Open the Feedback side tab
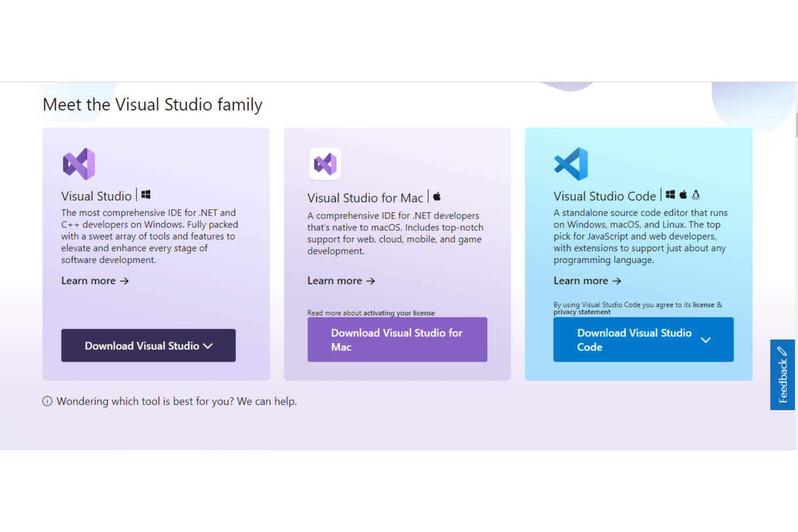 point(782,375)
